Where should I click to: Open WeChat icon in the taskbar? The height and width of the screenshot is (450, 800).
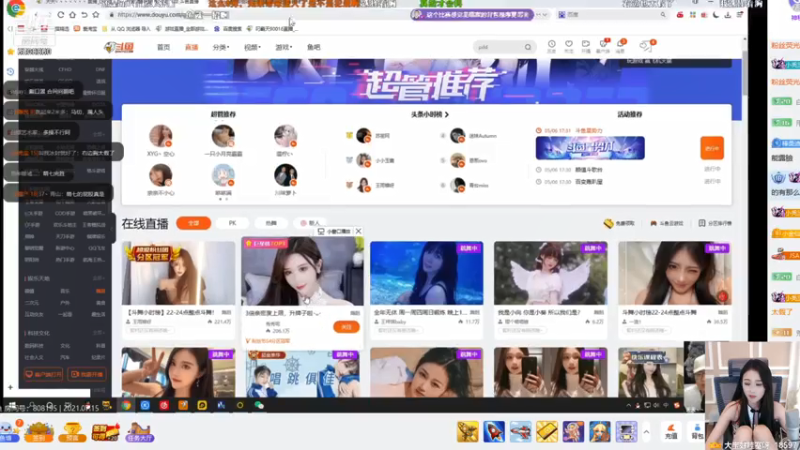point(259,405)
